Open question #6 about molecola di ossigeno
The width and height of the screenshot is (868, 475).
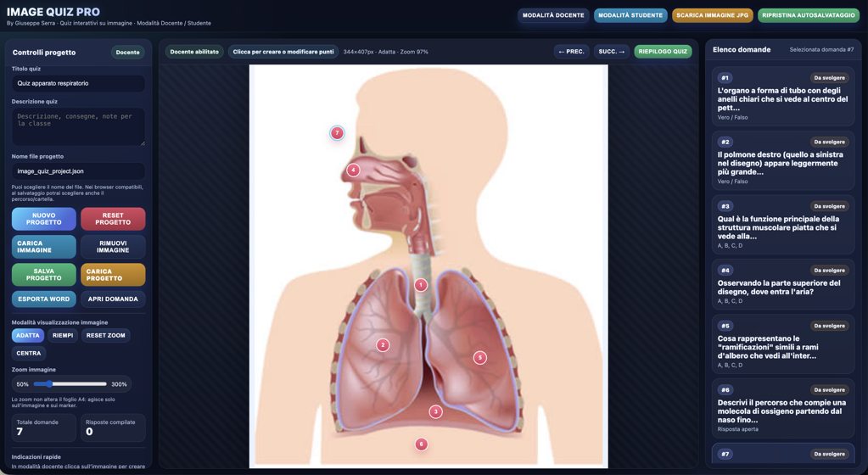[x=783, y=409]
